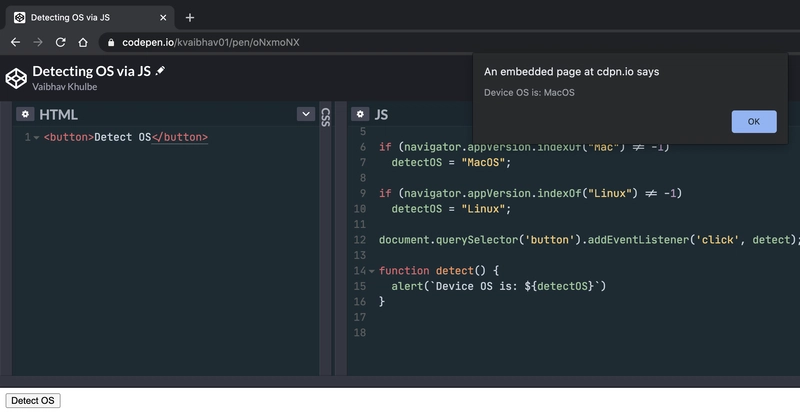
Task: Expand the HTML editor dropdown chevron
Action: pyautogui.click(x=306, y=114)
